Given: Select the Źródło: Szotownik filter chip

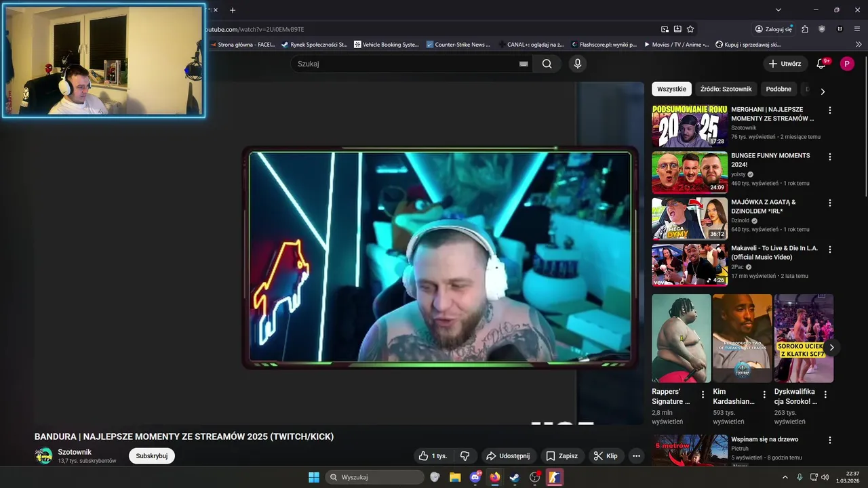Looking at the screenshot, I should pyautogui.click(x=726, y=89).
